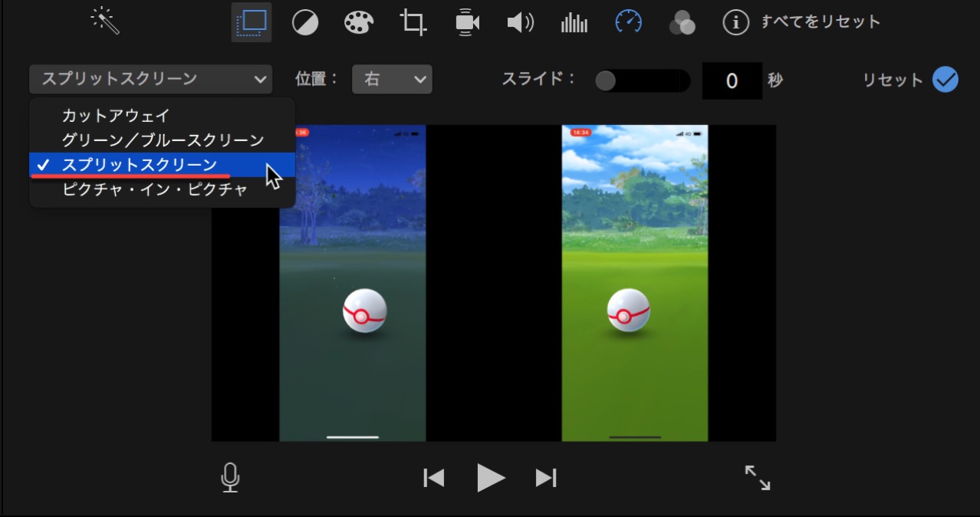Click the left night-scene video preview

(x=353, y=283)
